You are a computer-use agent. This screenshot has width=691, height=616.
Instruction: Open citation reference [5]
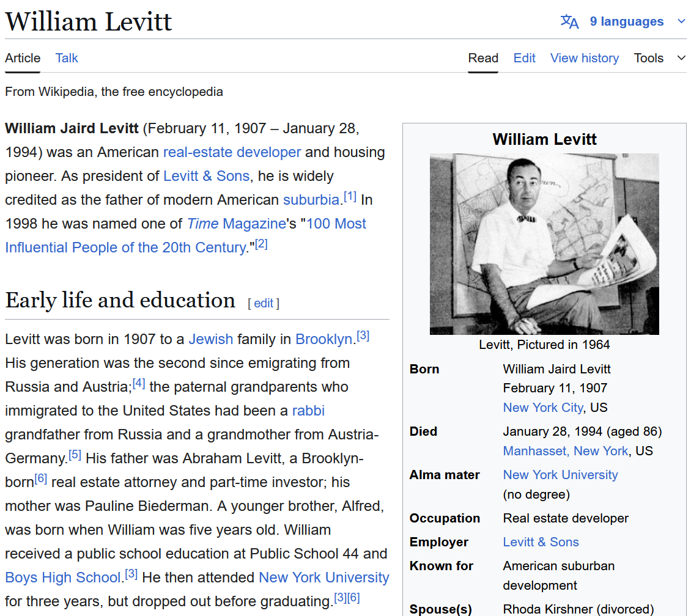coord(75,455)
